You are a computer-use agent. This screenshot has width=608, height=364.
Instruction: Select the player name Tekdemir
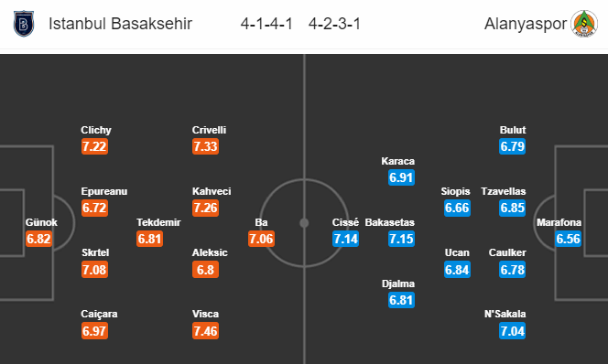click(x=158, y=222)
